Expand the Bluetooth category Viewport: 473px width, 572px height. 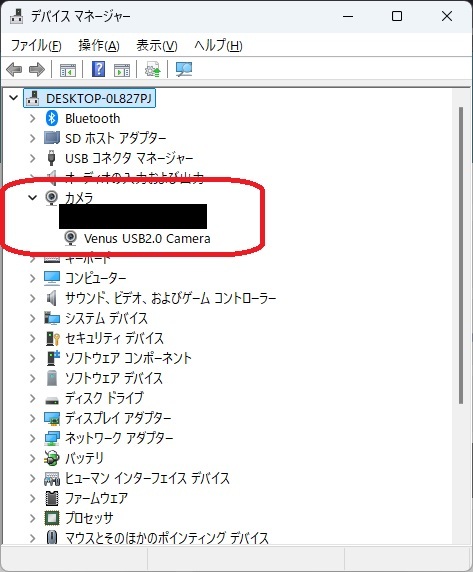coord(32,118)
